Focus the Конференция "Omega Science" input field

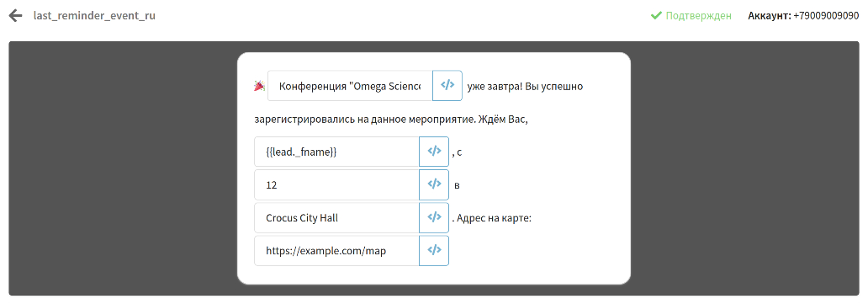point(350,85)
